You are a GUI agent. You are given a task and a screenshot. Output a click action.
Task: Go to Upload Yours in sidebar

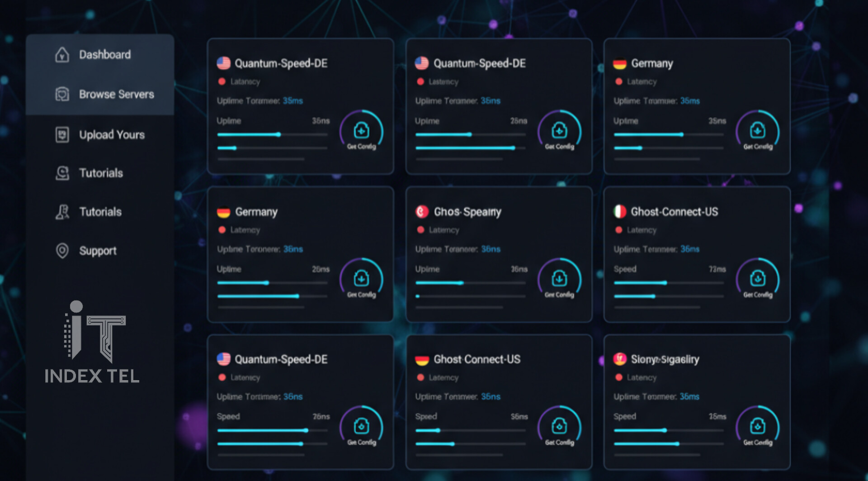coord(112,134)
